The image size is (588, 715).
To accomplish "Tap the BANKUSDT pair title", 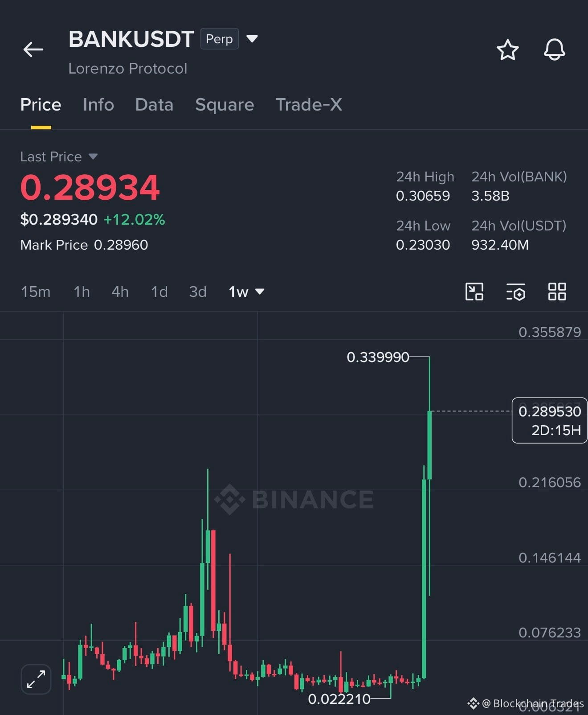I will coord(131,39).
